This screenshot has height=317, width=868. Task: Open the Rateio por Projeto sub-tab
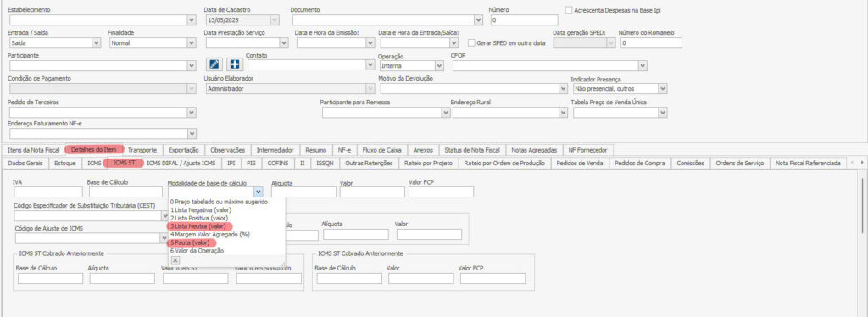(428, 164)
